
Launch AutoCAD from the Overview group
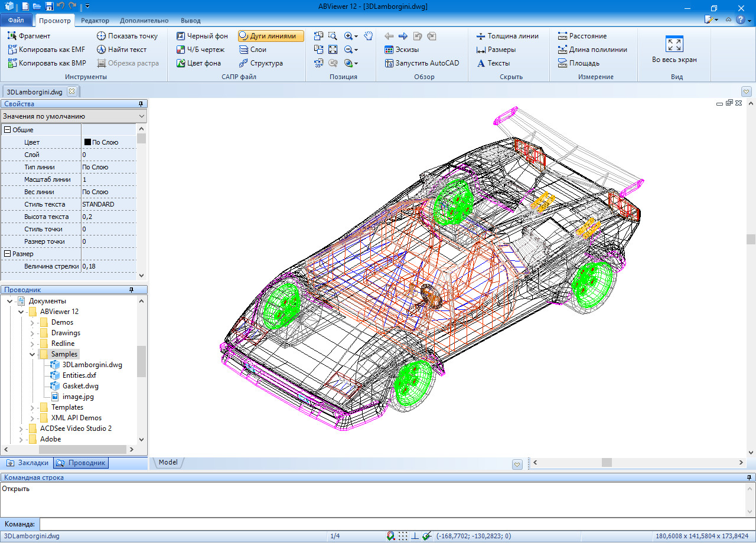click(422, 63)
